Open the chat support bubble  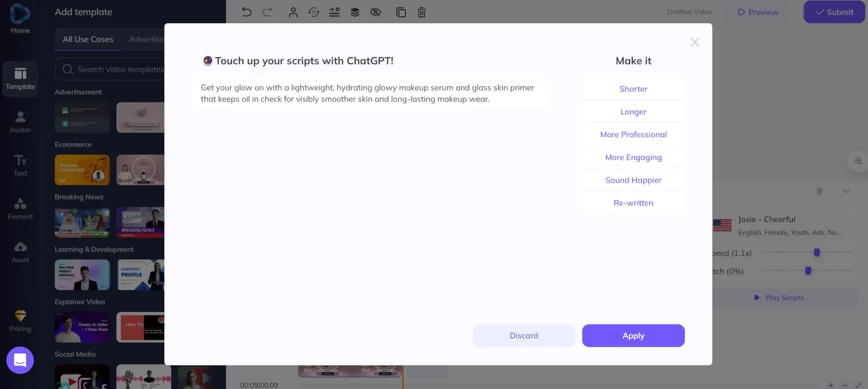pyautogui.click(x=20, y=360)
